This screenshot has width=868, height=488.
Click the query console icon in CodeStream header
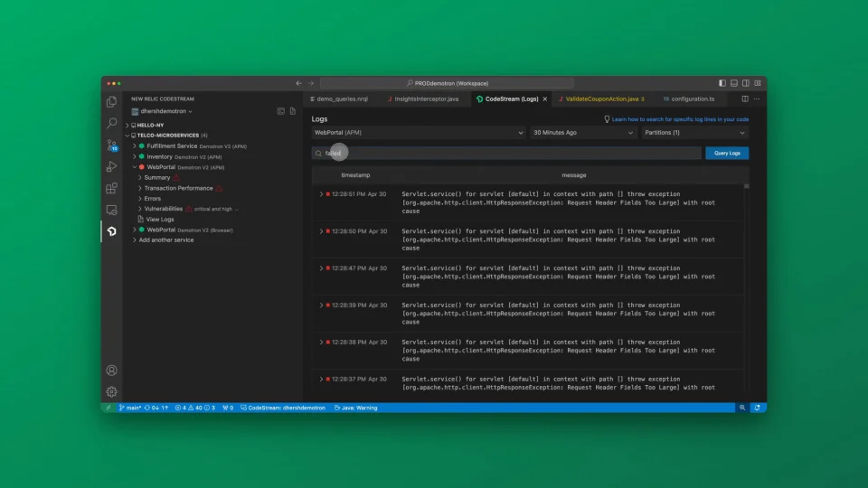(281, 111)
